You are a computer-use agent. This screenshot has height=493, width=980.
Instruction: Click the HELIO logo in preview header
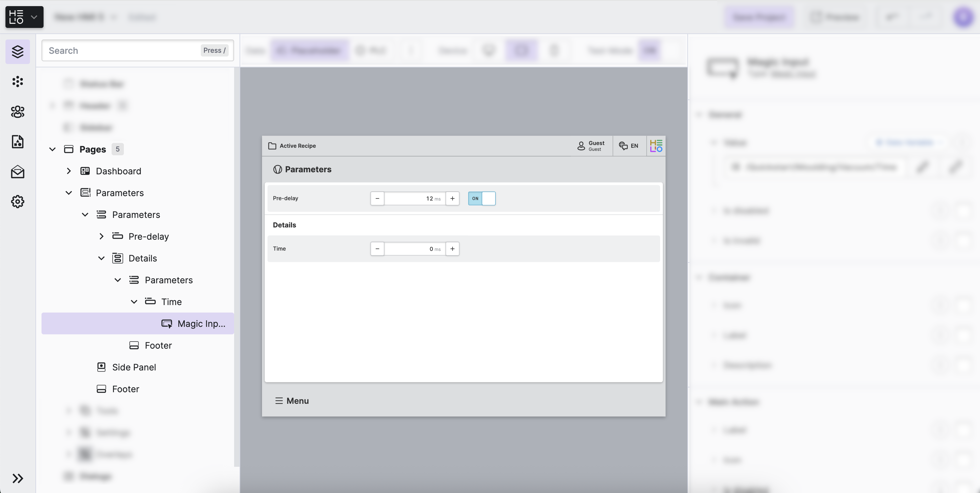pyautogui.click(x=656, y=146)
